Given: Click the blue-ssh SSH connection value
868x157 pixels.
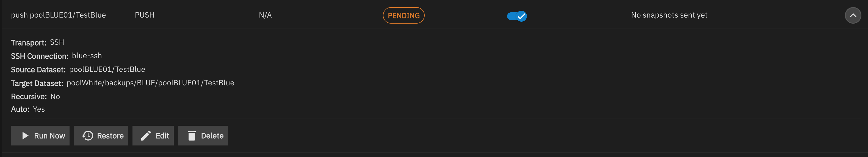Looking at the screenshot, I should click(x=87, y=56).
